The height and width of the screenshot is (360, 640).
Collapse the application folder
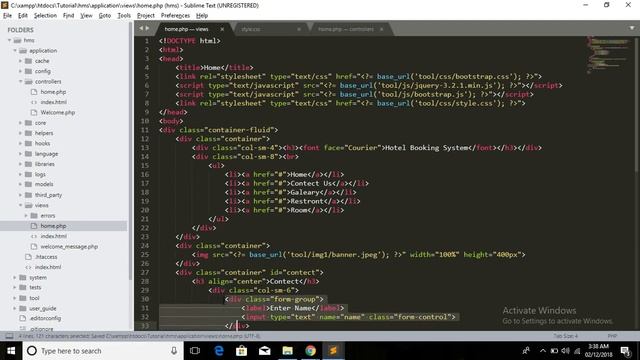[15, 51]
